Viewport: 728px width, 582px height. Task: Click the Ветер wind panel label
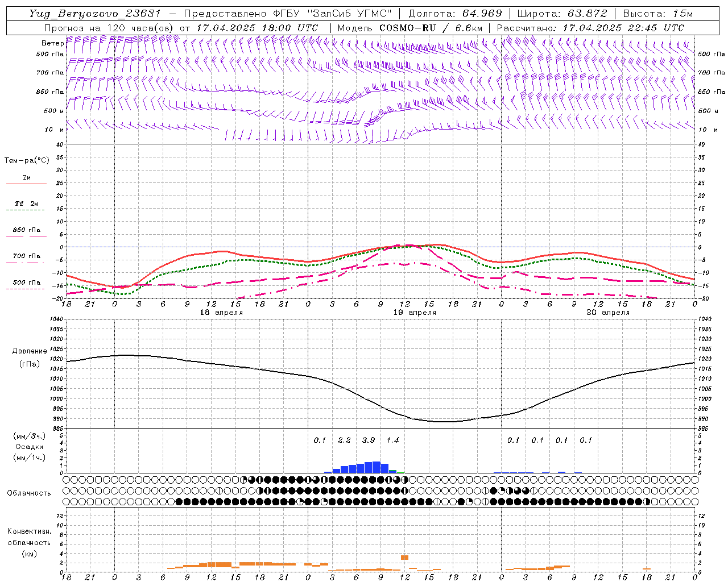[x=53, y=43]
